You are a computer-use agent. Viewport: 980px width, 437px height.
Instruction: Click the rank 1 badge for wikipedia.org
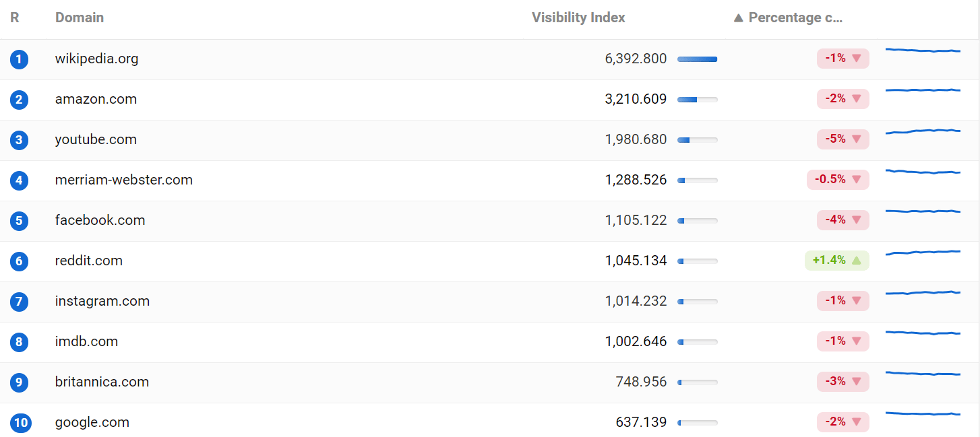(x=19, y=59)
